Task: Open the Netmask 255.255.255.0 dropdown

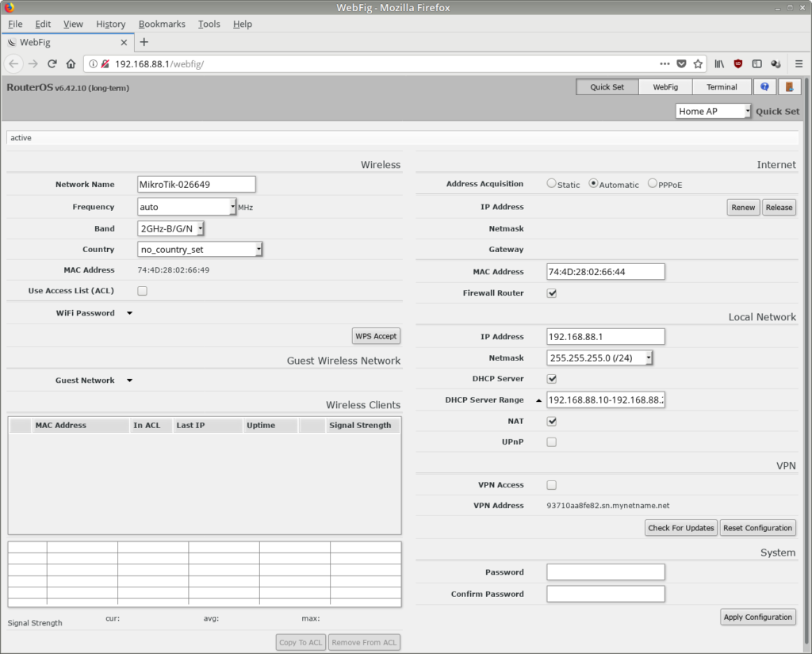Action: (599, 358)
